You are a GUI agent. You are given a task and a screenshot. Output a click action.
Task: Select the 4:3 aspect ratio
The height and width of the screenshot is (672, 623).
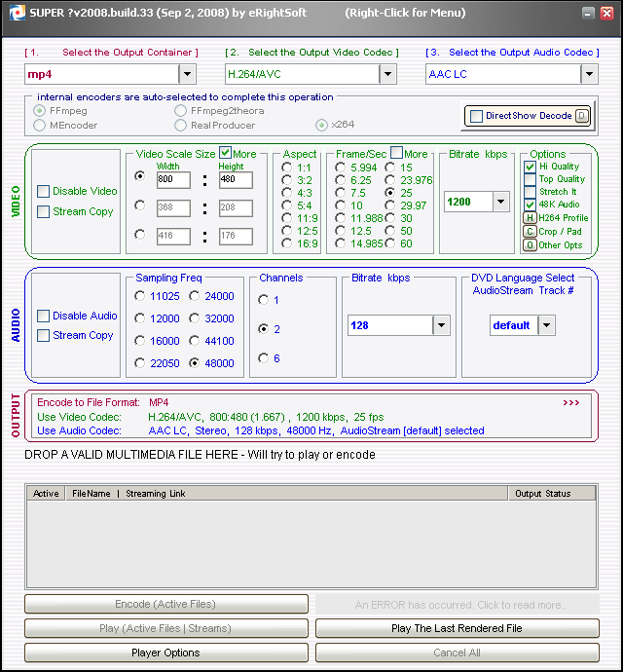point(286,193)
